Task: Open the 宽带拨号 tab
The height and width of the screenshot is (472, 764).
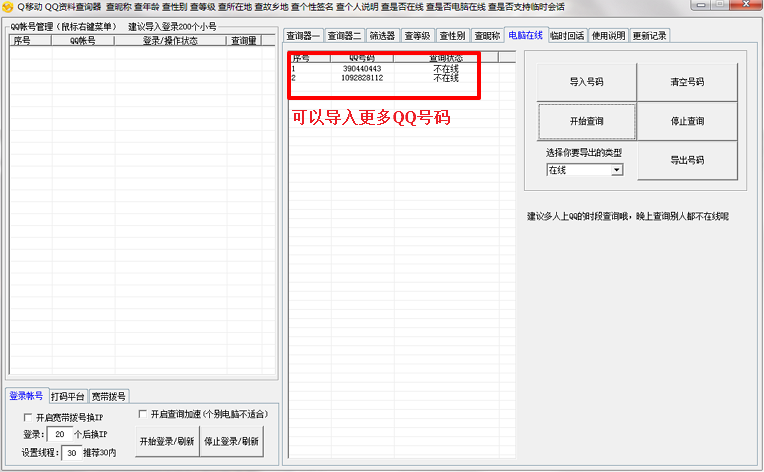Action: [x=109, y=396]
